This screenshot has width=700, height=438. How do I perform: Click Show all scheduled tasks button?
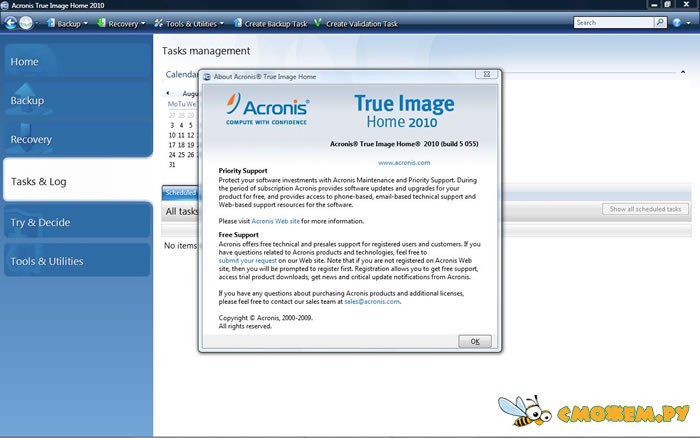click(x=646, y=209)
